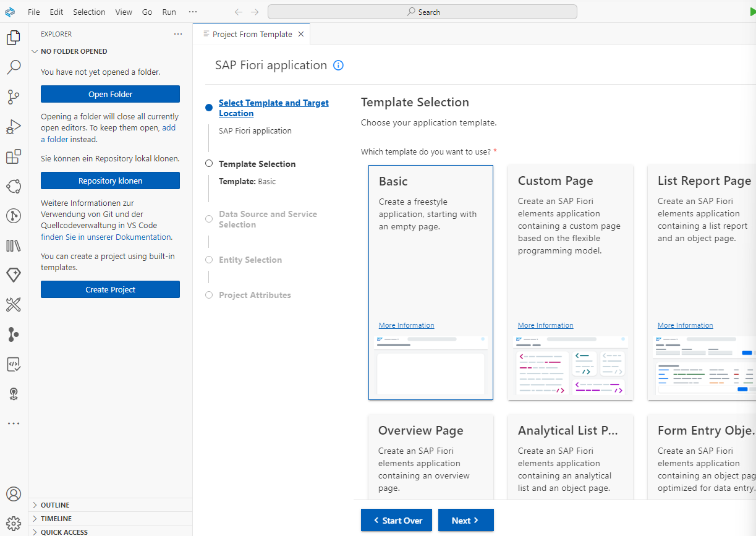Expand the OUTLINE section

[110, 505]
